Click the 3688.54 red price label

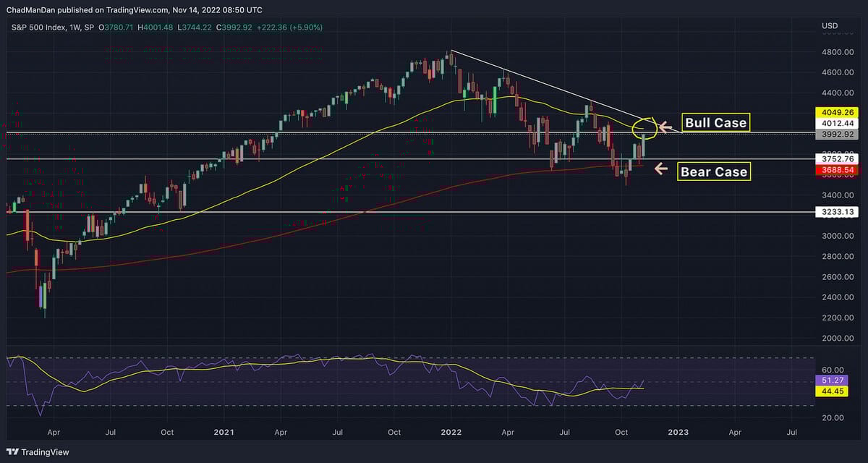(x=836, y=169)
